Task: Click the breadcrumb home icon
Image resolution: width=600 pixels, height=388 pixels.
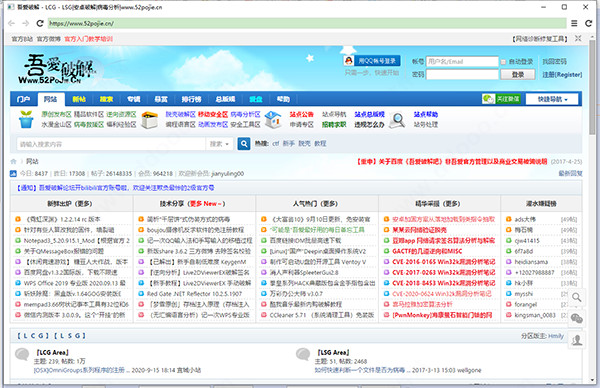Action: (x=13, y=161)
